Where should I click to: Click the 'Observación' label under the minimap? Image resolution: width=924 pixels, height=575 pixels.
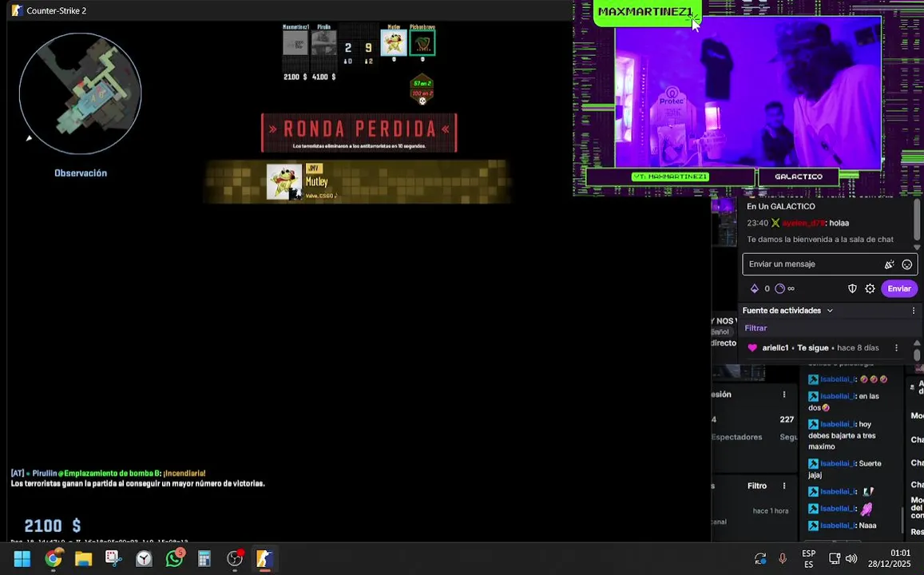(81, 173)
